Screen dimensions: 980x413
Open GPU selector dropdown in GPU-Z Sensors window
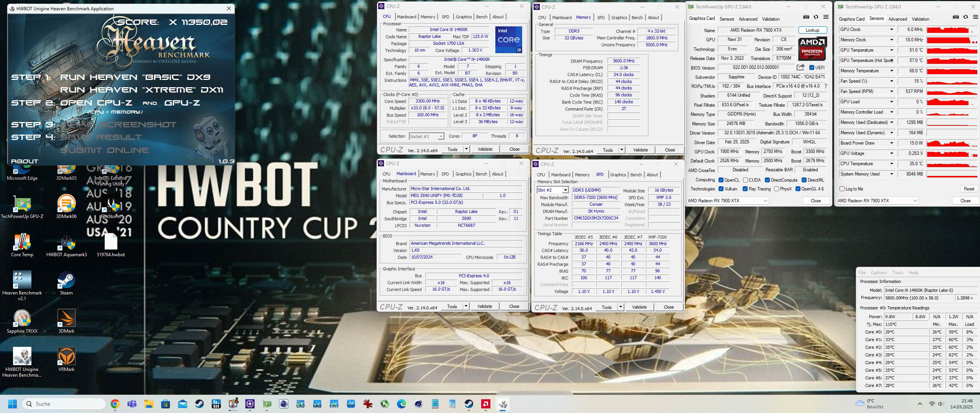877,201
